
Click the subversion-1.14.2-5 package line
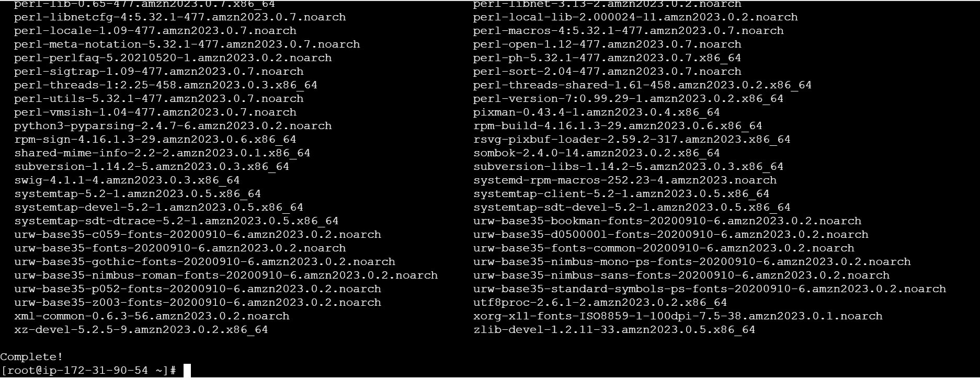[x=152, y=167]
